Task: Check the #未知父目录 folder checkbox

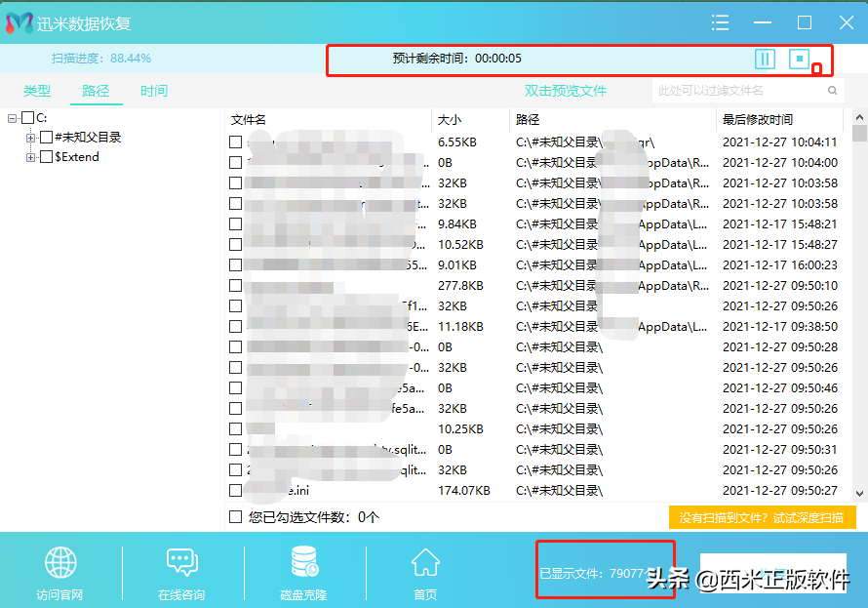Action: (47, 138)
